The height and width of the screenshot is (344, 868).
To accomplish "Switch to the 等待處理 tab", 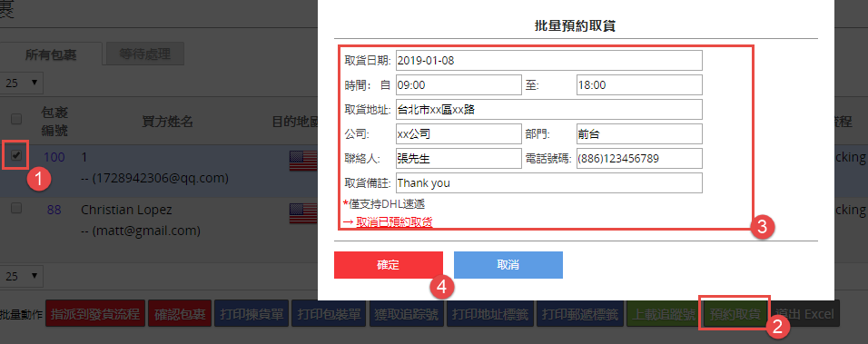I will (x=144, y=54).
